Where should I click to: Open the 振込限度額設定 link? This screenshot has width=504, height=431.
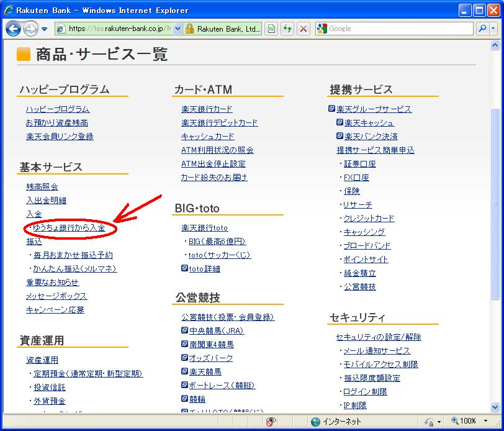[x=372, y=378]
